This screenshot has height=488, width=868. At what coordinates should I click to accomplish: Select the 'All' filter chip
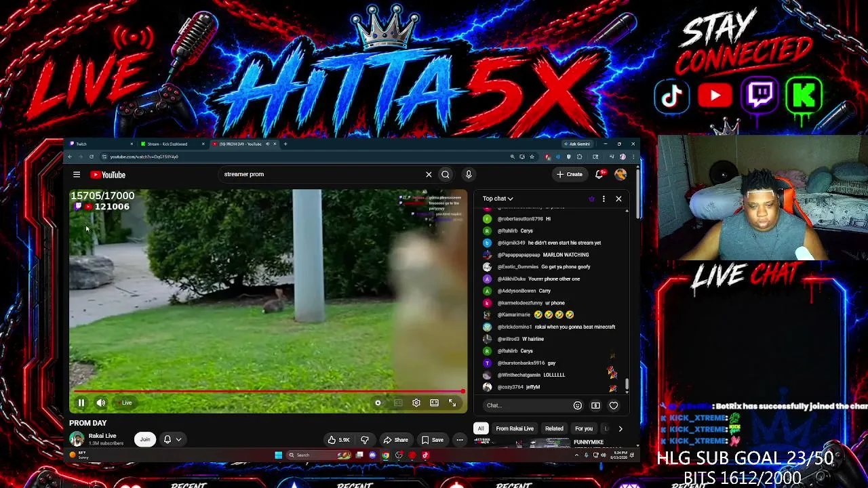(481, 428)
